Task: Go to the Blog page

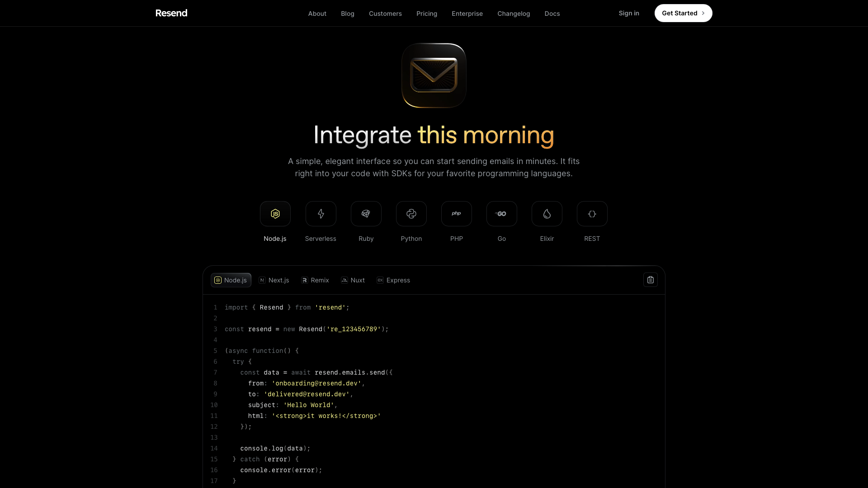Action: point(347,14)
